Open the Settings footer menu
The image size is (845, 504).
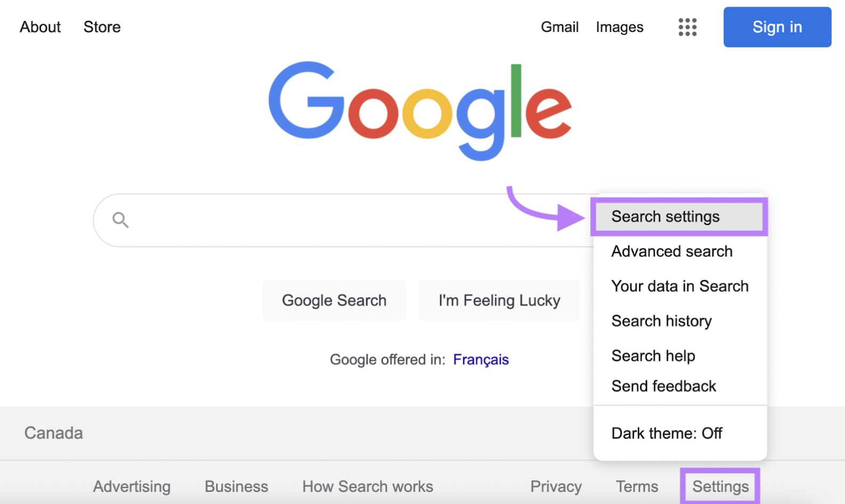pyautogui.click(x=720, y=486)
